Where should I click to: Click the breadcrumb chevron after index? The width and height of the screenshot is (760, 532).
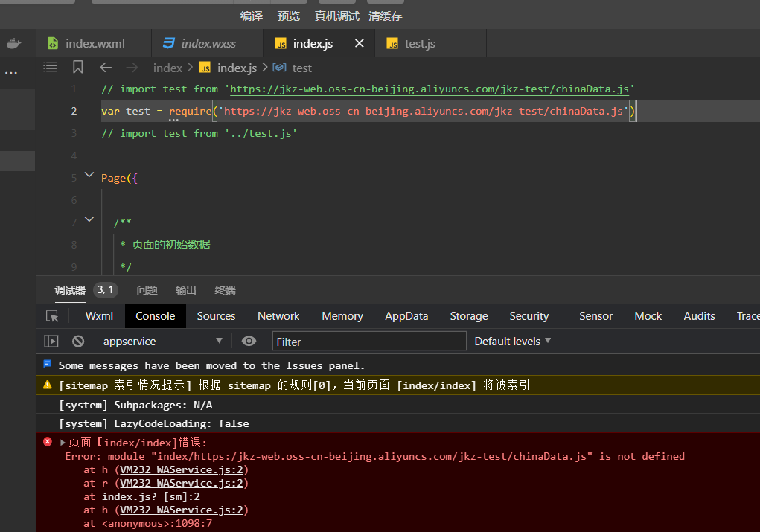pos(190,67)
